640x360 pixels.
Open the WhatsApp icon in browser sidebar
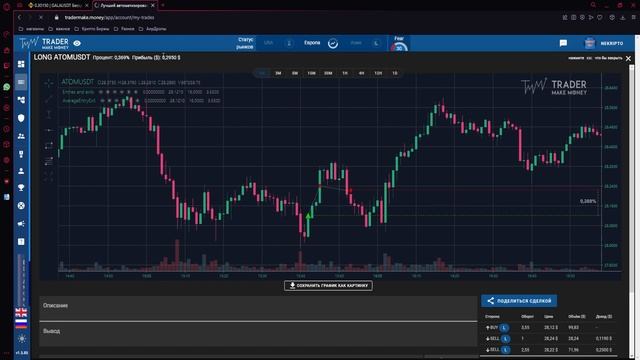click(x=7, y=87)
